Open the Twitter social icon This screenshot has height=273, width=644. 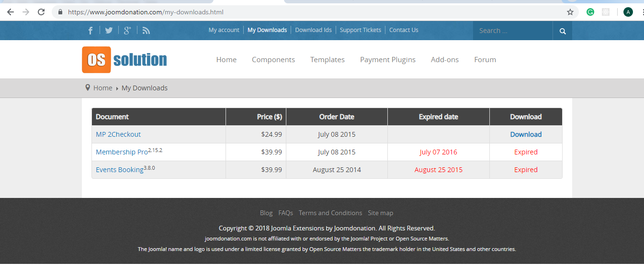pos(109,30)
